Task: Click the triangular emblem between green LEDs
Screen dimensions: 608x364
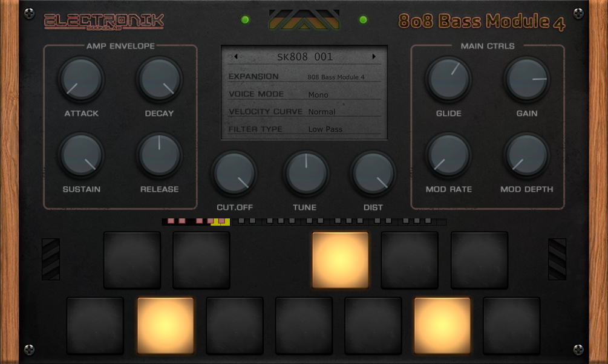Action: pyautogui.click(x=304, y=20)
